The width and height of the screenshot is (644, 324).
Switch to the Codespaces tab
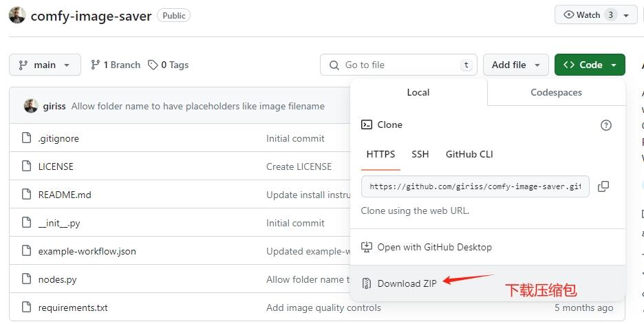[x=556, y=92]
